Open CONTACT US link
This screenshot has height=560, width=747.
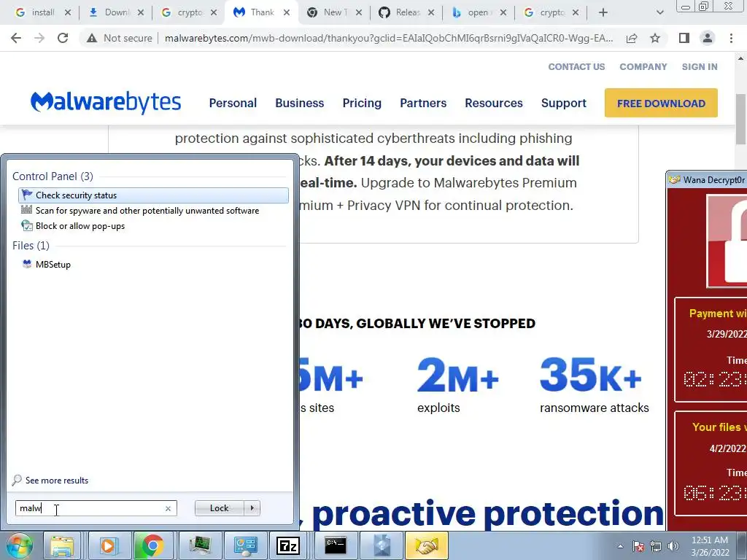pos(576,66)
